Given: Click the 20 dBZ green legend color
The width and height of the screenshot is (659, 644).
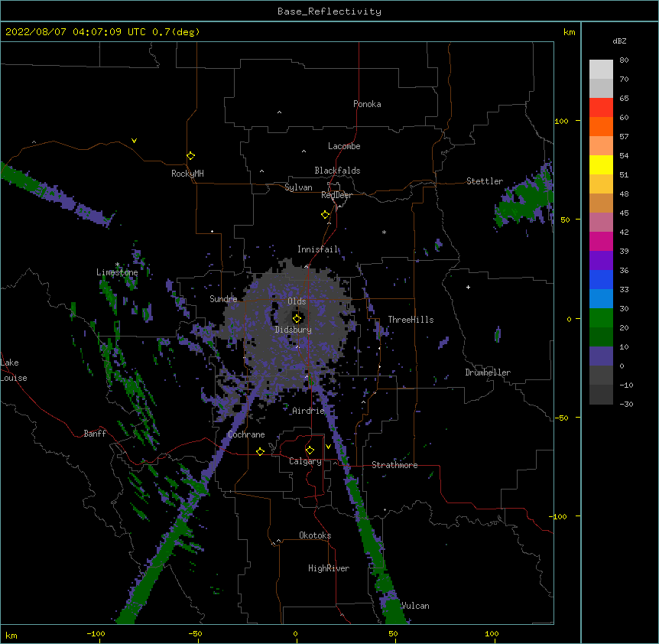Looking at the screenshot, I should tap(601, 337).
